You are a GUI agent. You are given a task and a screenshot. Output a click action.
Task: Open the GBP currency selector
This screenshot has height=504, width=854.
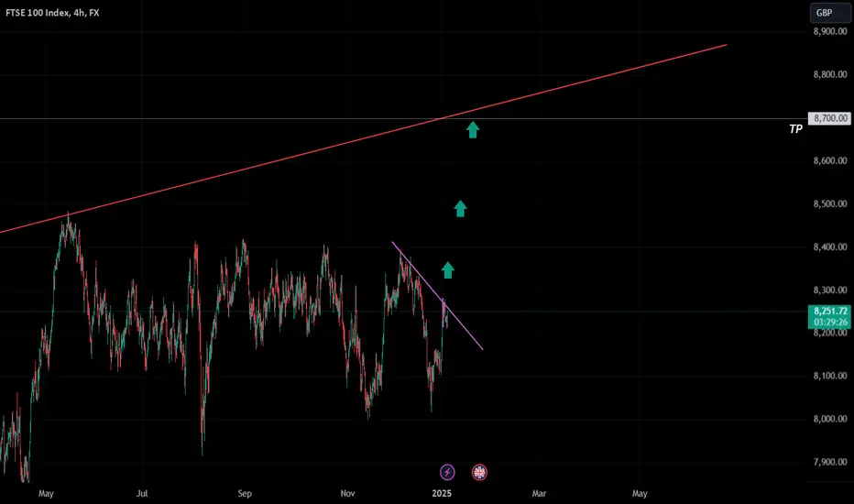pos(830,13)
